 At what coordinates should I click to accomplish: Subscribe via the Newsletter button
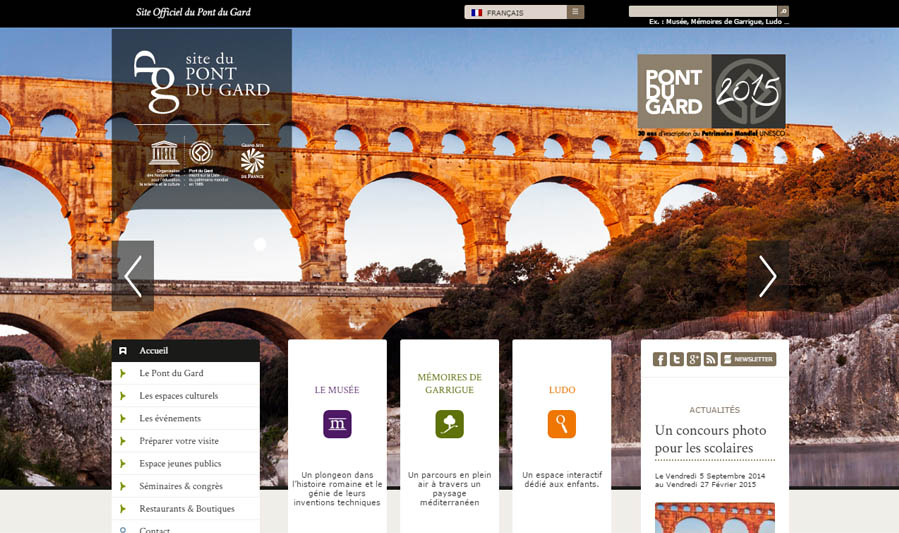click(x=748, y=359)
